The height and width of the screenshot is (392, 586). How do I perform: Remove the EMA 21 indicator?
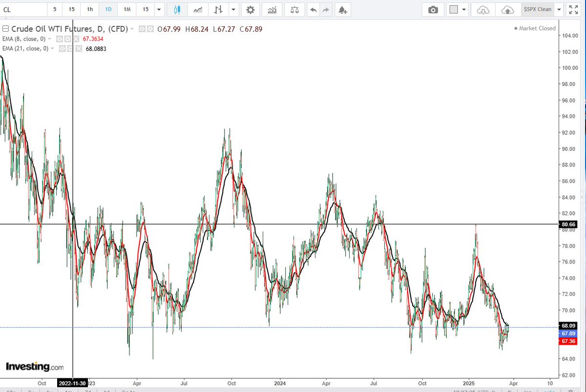pos(79,49)
